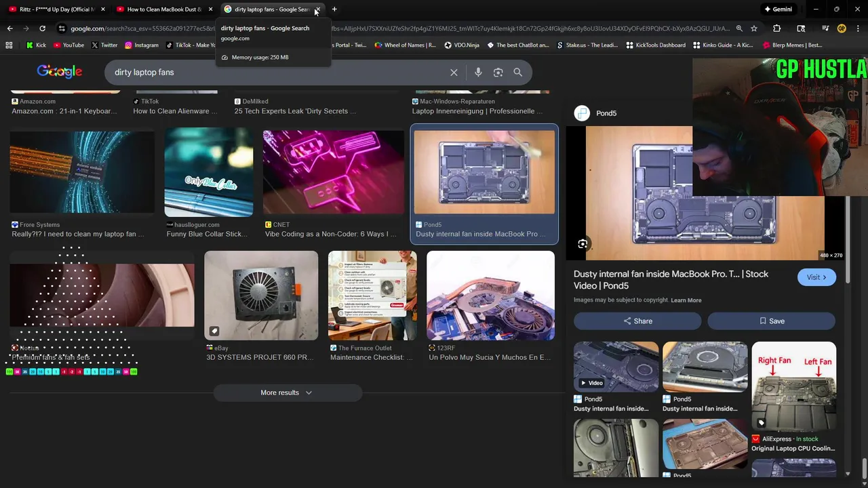
Task: Click the Visit button
Action: 816,277
